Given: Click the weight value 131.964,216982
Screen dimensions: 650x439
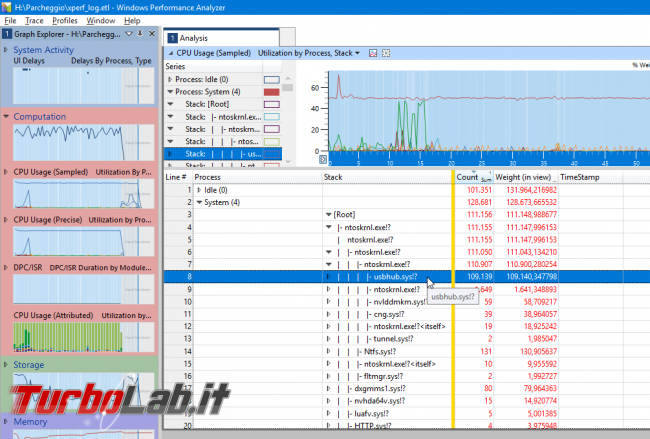Looking at the screenshot, I should pyautogui.click(x=531, y=190).
